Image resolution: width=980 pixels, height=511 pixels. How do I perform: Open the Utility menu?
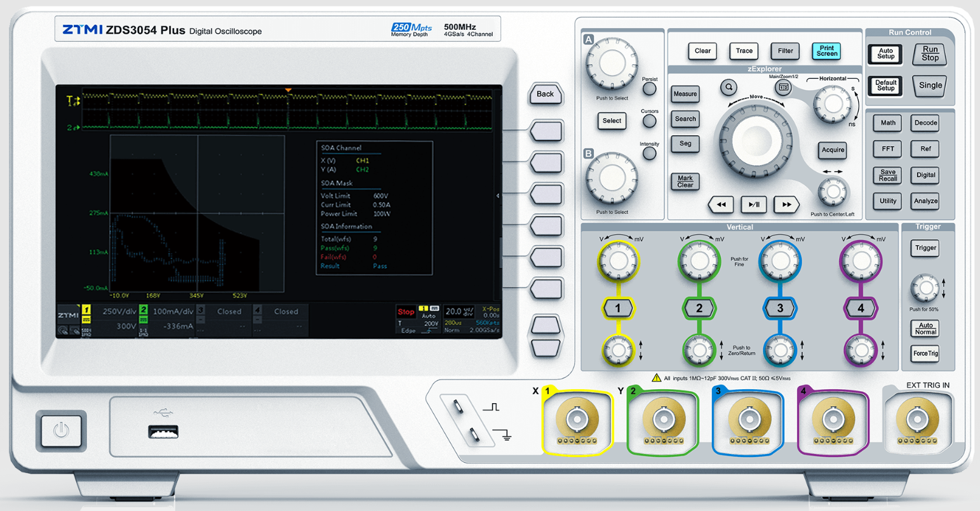coord(888,201)
